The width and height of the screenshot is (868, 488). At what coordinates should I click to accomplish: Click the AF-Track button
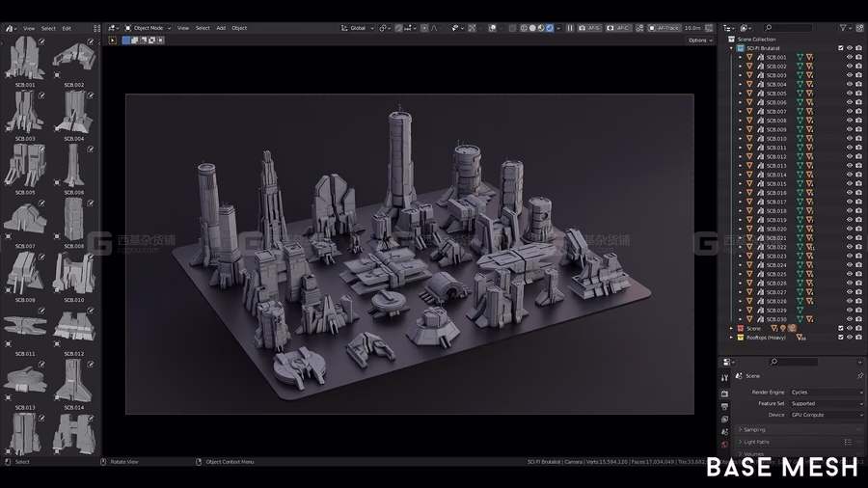pyautogui.click(x=664, y=28)
